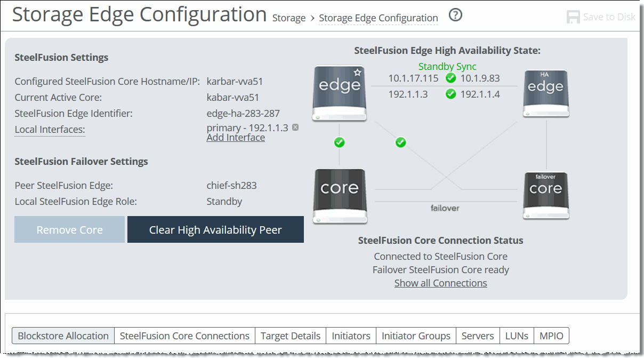Open the Initiator Groups tab
The height and width of the screenshot is (358, 644).
click(x=415, y=336)
